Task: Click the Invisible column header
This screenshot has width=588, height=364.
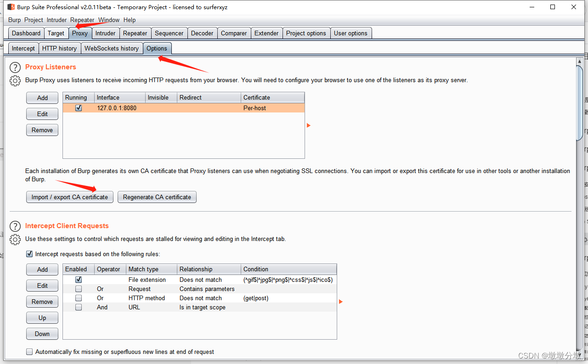Action: click(161, 97)
